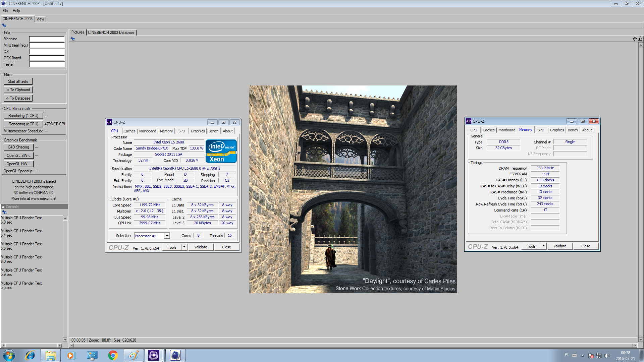Click Action Center flag tray icon

pyautogui.click(x=591, y=356)
